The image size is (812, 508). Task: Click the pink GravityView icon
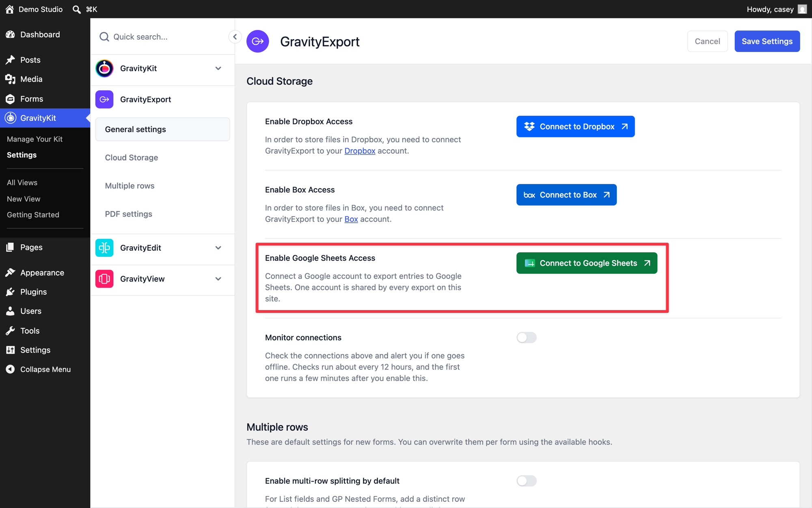click(x=104, y=279)
